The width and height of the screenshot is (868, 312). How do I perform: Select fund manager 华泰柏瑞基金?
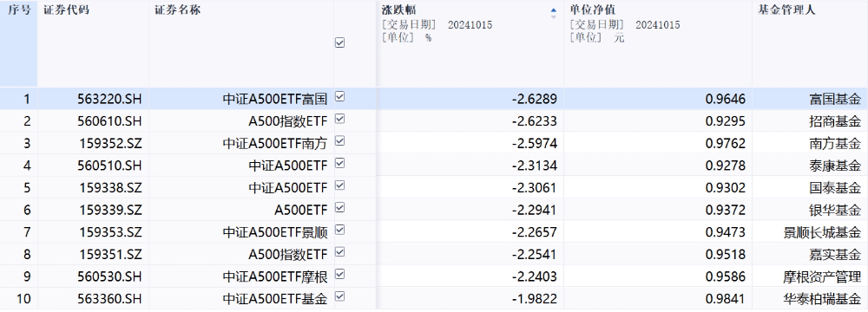click(822, 299)
